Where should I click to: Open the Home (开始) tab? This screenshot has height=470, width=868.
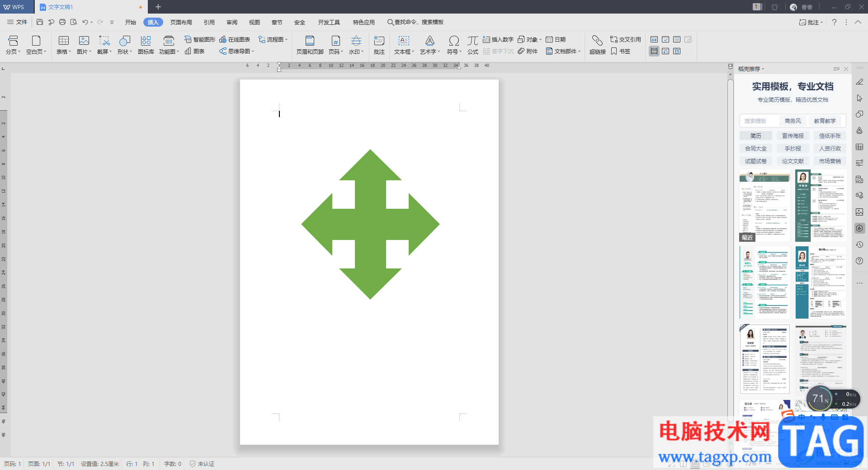click(131, 22)
